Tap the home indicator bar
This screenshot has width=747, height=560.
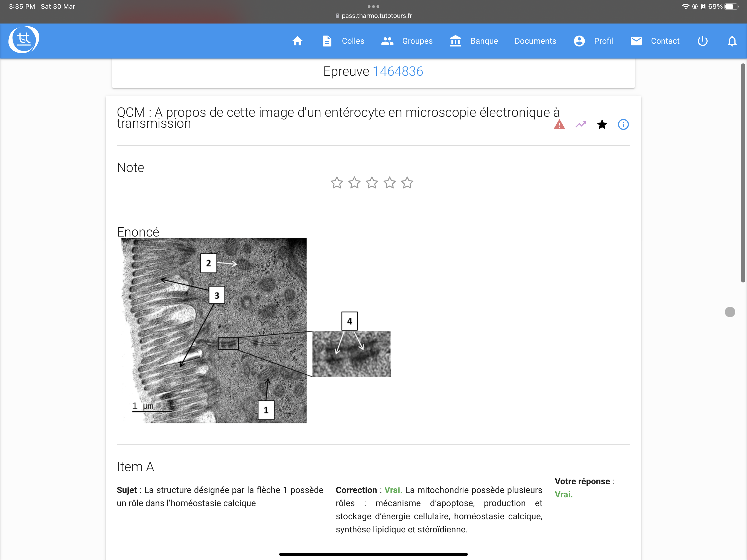coord(373,554)
